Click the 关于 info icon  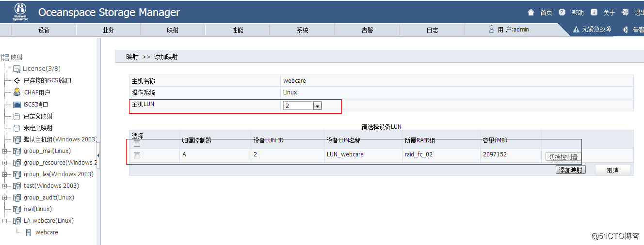coord(594,12)
